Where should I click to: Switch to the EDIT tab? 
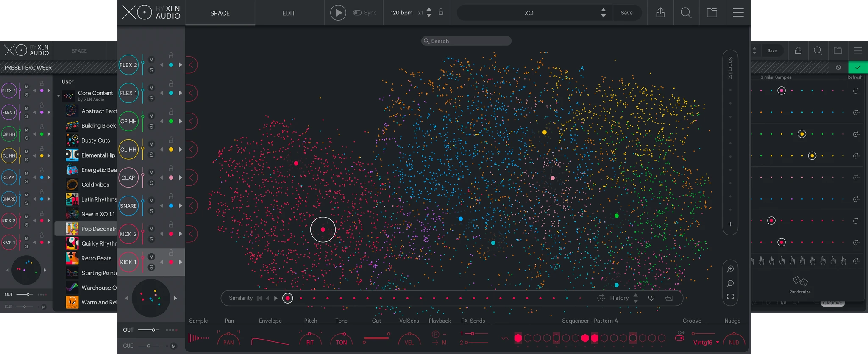(x=289, y=13)
